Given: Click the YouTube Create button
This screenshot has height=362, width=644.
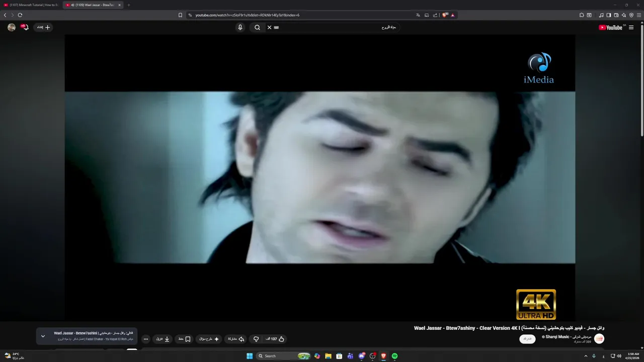Looking at the screenshot, I should pyautogui.click(x=44, y=27).
